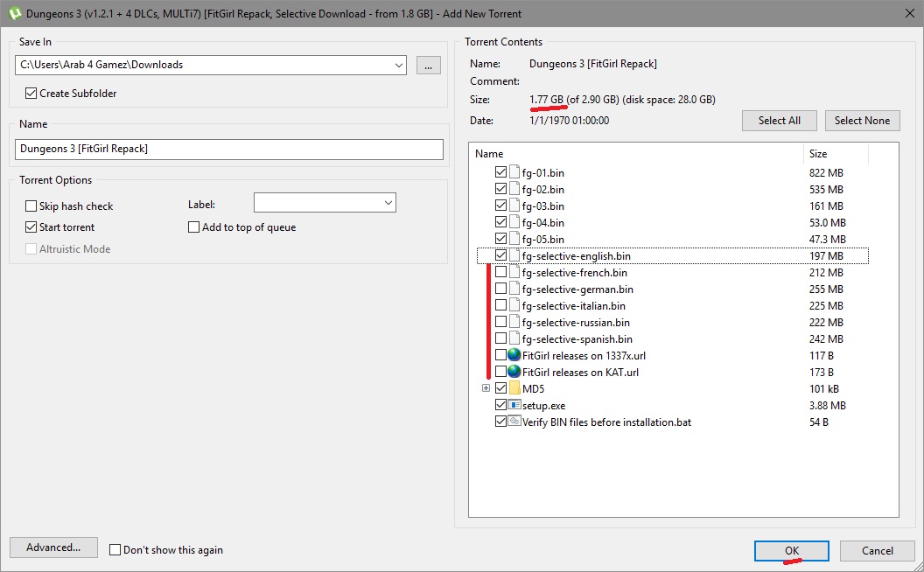The width and height of the screenshot is (924, 572).
Task: Click the batch file icon for Verify BIN
Action: (x=514, y=422)
